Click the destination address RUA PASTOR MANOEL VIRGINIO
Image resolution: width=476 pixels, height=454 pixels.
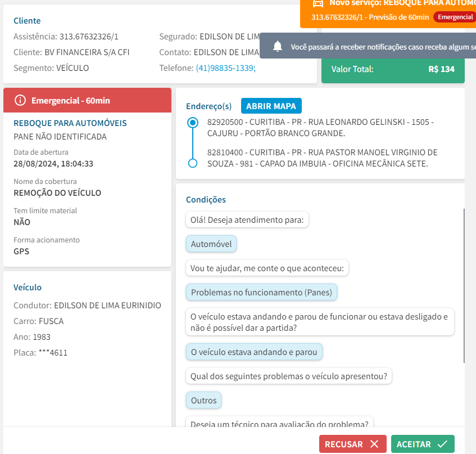pos(323,158)
